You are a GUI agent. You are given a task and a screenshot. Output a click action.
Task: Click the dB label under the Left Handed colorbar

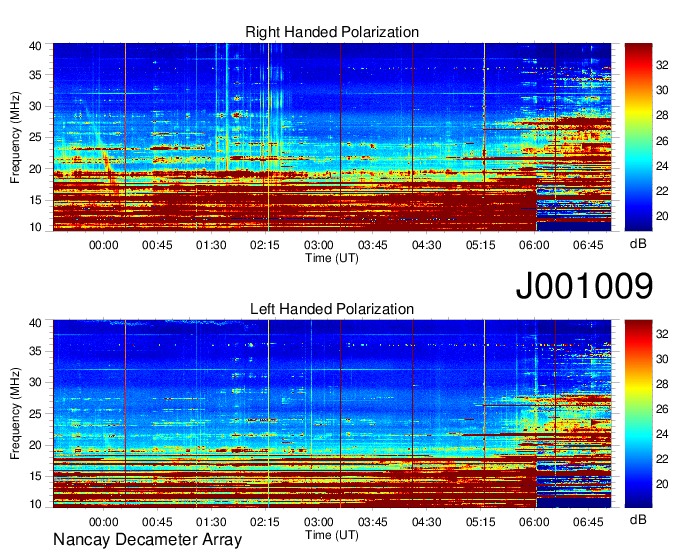pos(638,520)
